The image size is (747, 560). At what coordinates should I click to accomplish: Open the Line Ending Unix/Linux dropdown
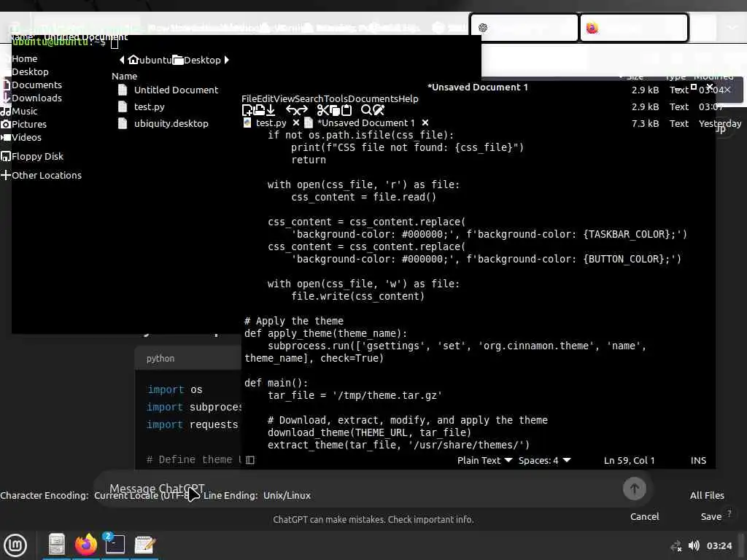287,496
